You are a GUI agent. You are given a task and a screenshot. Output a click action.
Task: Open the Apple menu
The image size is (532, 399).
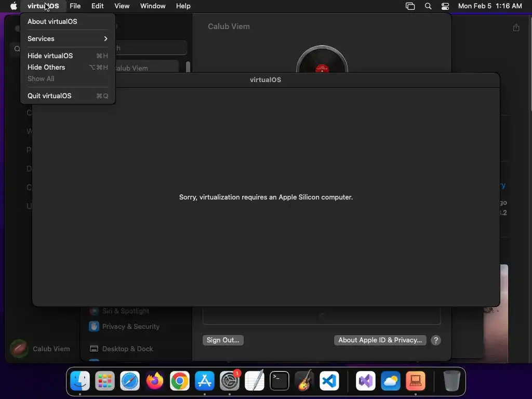14,6
